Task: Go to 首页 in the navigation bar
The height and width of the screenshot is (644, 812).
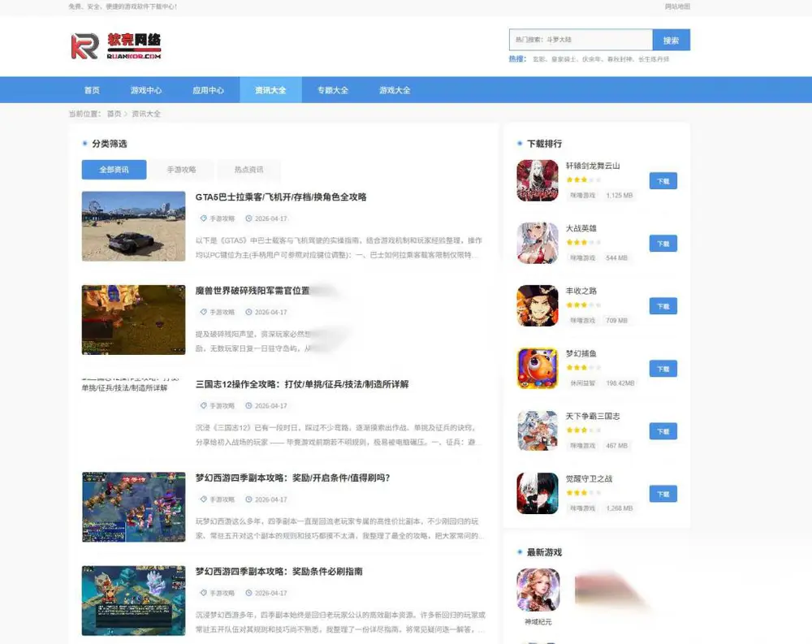Action: [93, 90]
